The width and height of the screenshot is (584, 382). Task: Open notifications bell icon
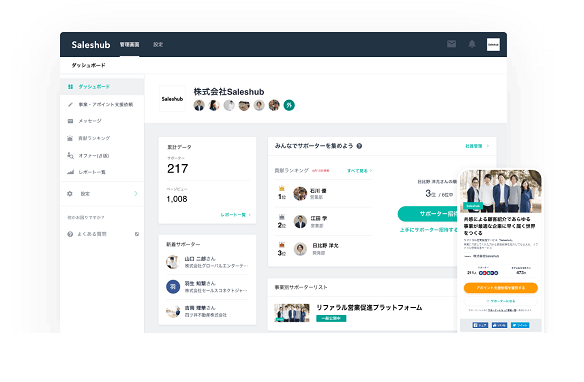tap(472, 44)
